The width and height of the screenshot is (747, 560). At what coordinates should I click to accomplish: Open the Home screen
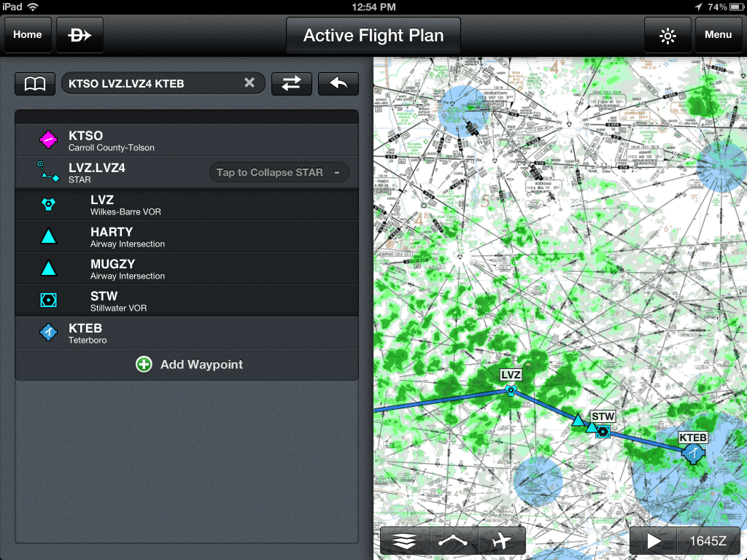click(27, 34)
